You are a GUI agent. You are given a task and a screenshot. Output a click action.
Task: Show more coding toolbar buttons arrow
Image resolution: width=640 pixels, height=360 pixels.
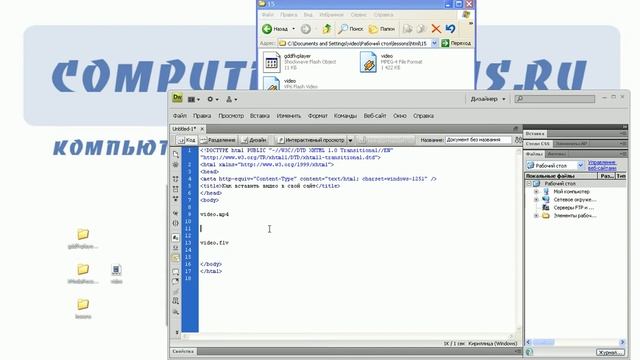click(x=177, y=332)
